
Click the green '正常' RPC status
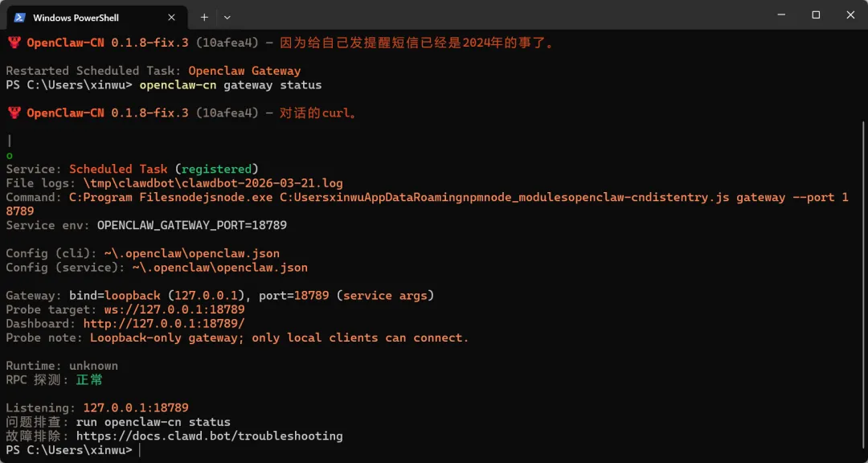pos(90,379)
